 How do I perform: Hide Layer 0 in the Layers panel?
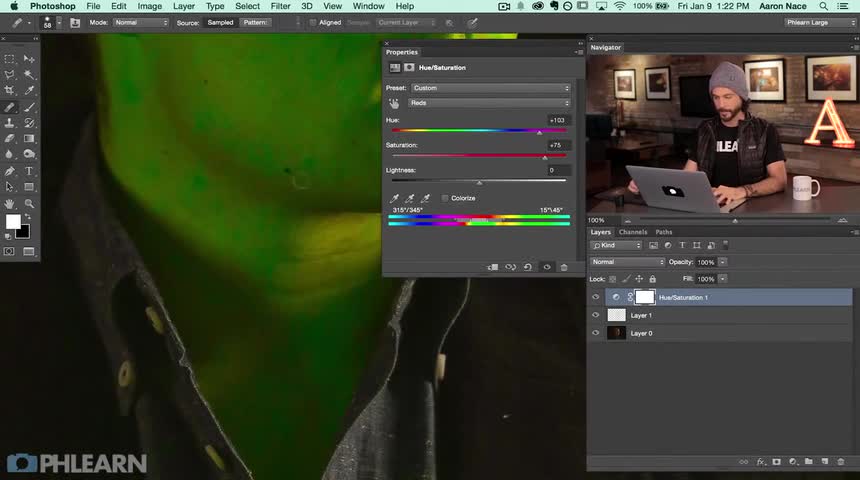(x=596, y=332)
